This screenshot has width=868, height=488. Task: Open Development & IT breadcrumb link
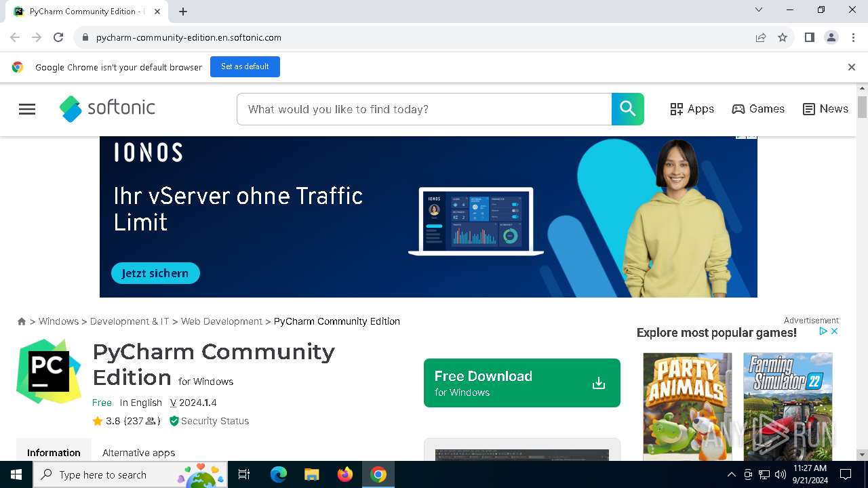(130, 321)
